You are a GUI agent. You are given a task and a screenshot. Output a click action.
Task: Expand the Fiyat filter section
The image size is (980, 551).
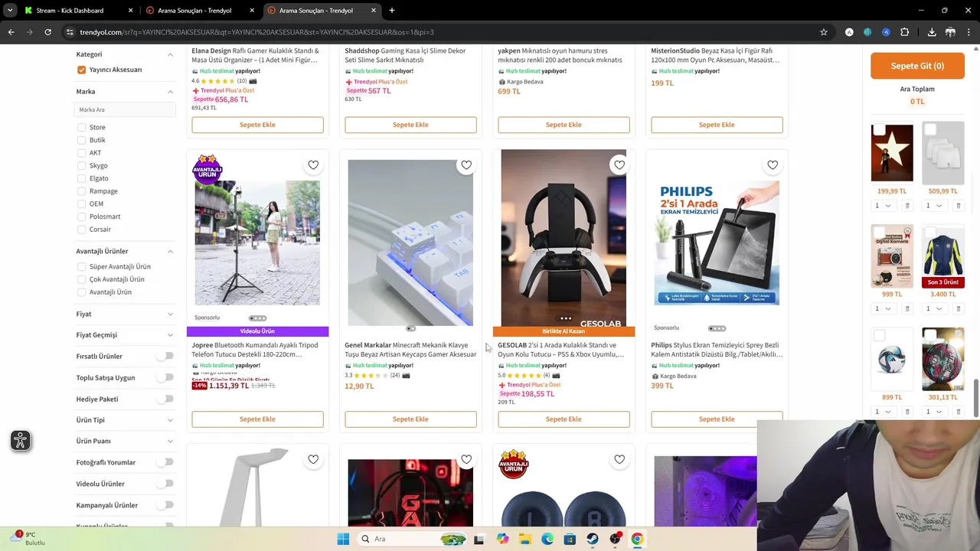(170, 314)
